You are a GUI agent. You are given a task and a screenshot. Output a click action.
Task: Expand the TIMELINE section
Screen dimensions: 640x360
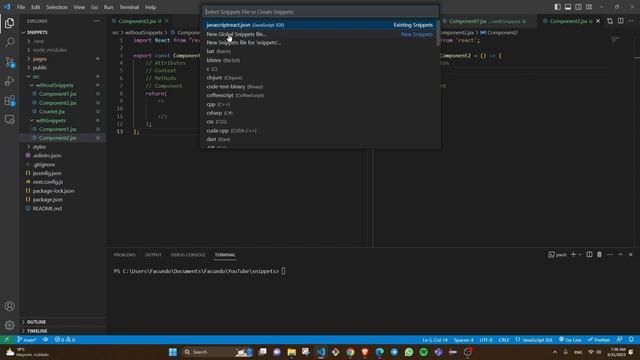[62, 331]
